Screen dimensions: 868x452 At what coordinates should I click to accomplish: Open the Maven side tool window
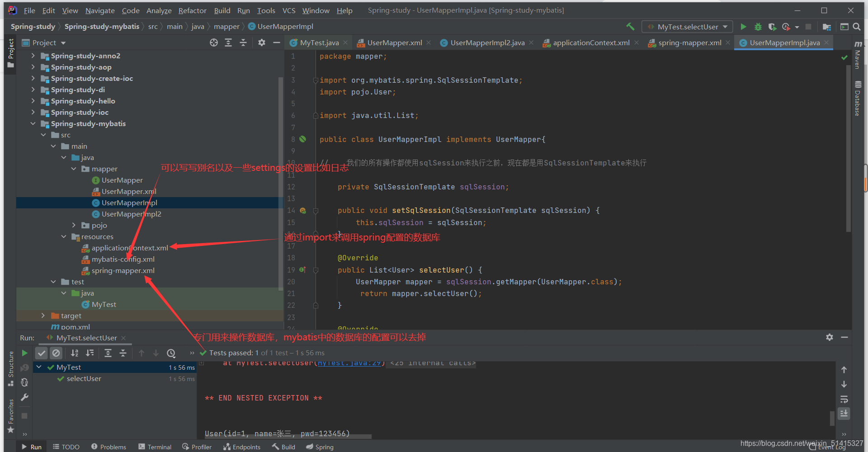858,54
